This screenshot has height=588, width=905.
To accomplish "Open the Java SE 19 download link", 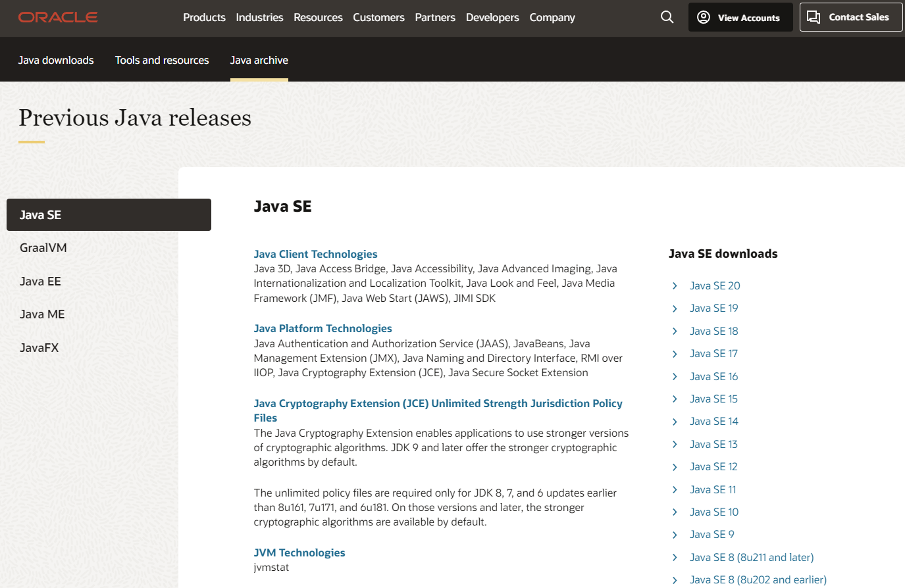I will pyautogui.click(x=714, y=308).
